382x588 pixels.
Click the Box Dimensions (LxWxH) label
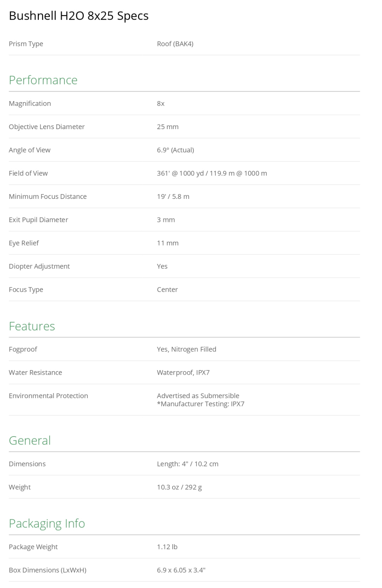[48, 570]
